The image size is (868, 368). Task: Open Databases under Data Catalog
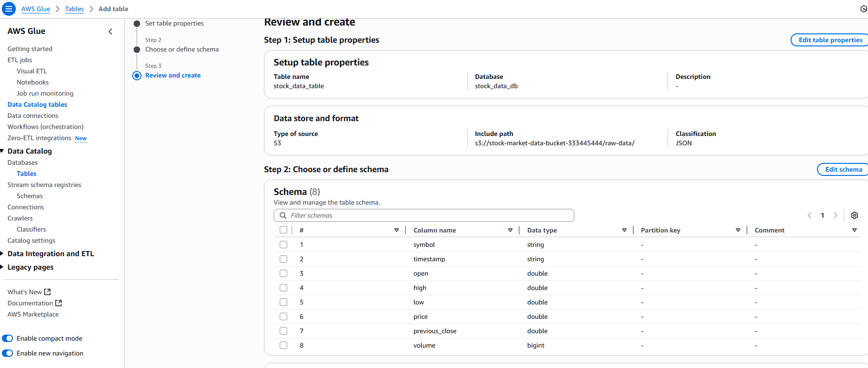pyautogui.click(x=22, y=162)
